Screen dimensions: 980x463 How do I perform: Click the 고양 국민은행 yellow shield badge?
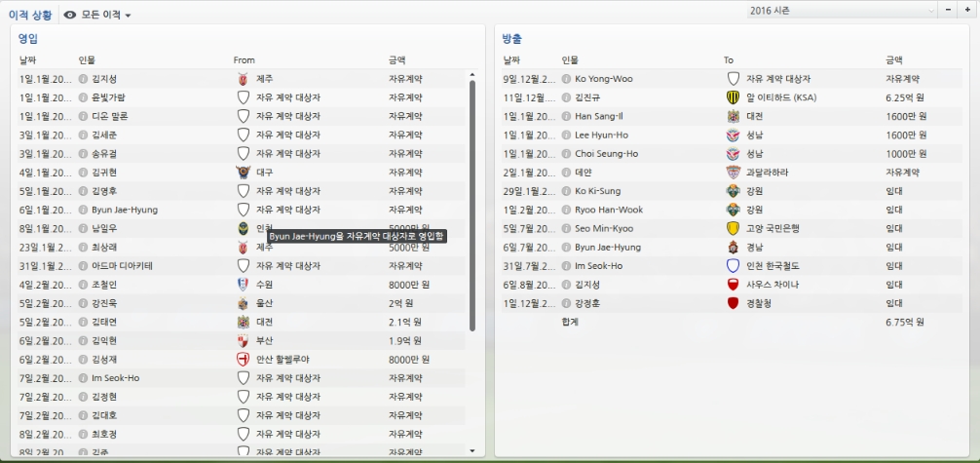pos(734,228)
